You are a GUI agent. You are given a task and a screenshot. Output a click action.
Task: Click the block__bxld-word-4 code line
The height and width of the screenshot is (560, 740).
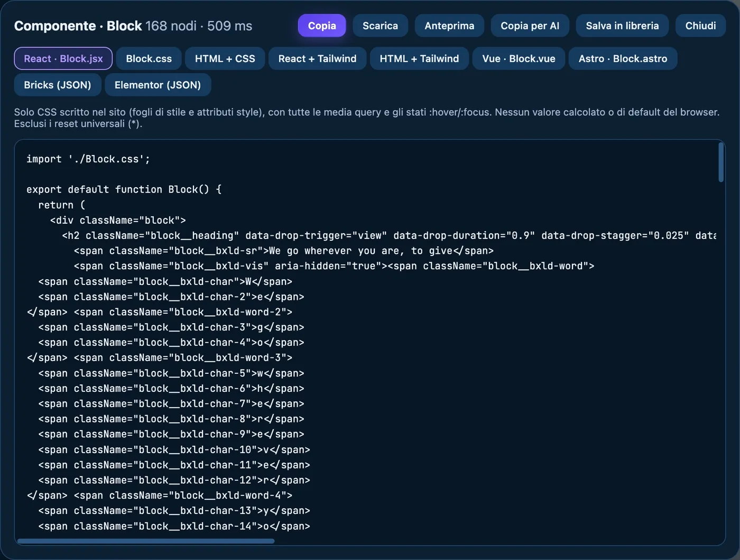tap(160, 495)
